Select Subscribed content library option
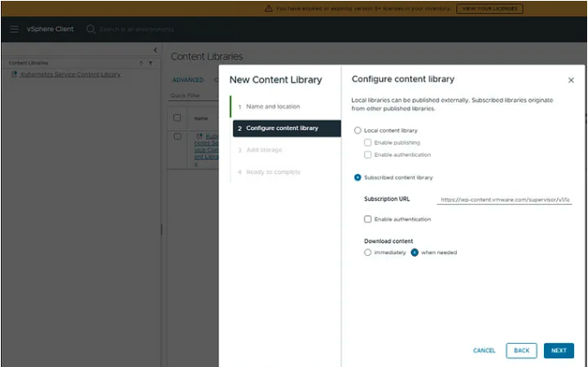Image resolution: width=588 pixels, height=367 pixels. click(358, 177)
